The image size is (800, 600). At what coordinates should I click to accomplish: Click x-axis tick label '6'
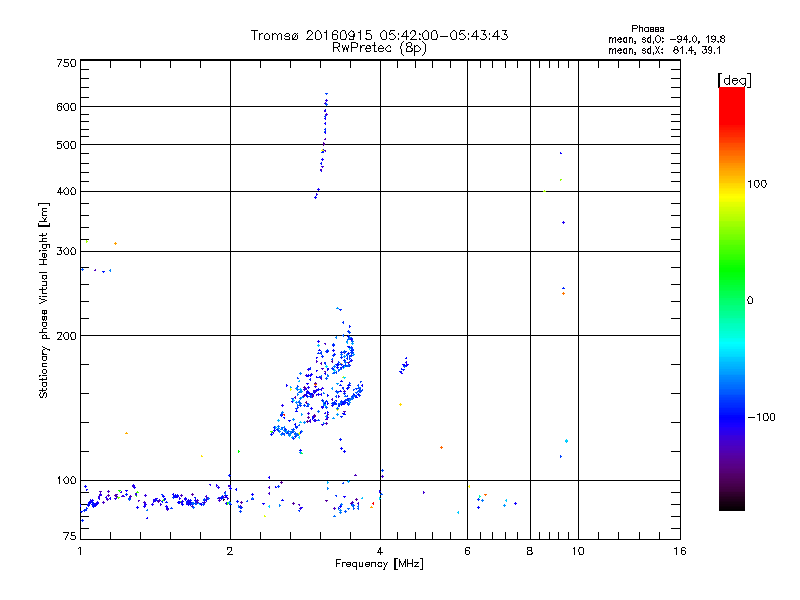[467, 551]
